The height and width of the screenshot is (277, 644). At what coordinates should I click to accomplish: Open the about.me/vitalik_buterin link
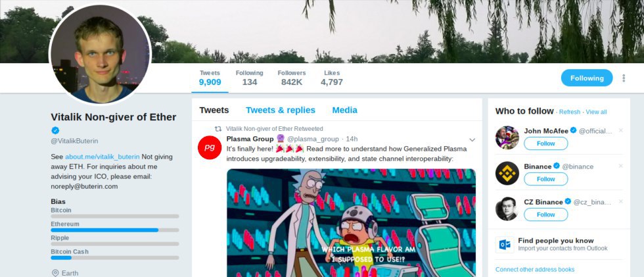coord(103,157)
